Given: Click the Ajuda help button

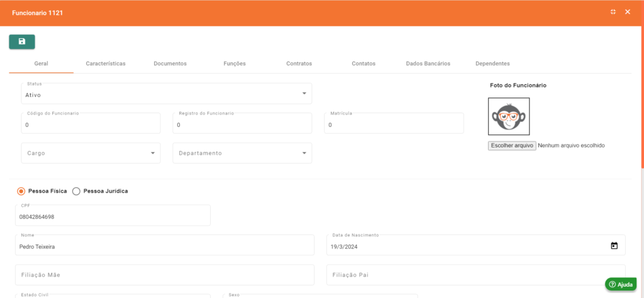Looking at the screenshot, I should coord(621,284).
